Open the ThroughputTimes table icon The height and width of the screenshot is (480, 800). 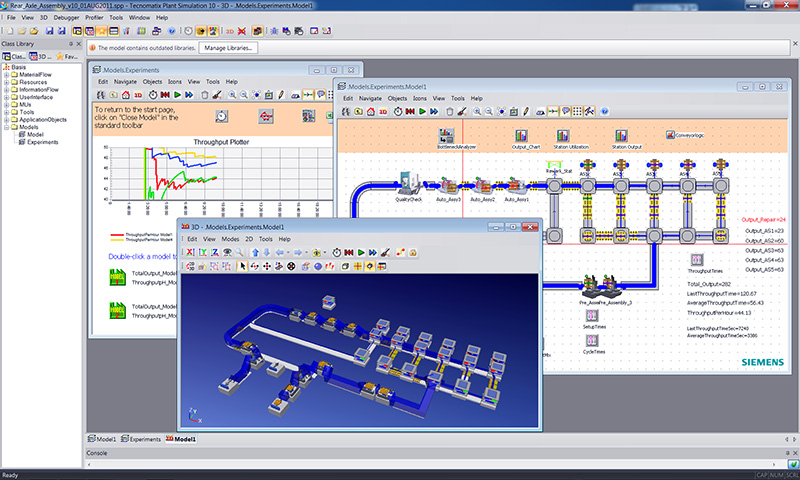click(699, 262)
